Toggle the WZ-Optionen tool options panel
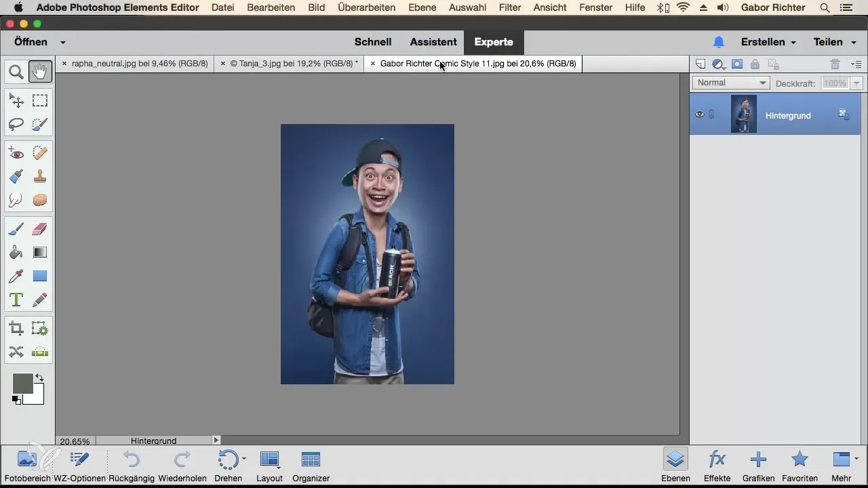The width and height of the screenshot is (868, 488). [x=79, y=465]
